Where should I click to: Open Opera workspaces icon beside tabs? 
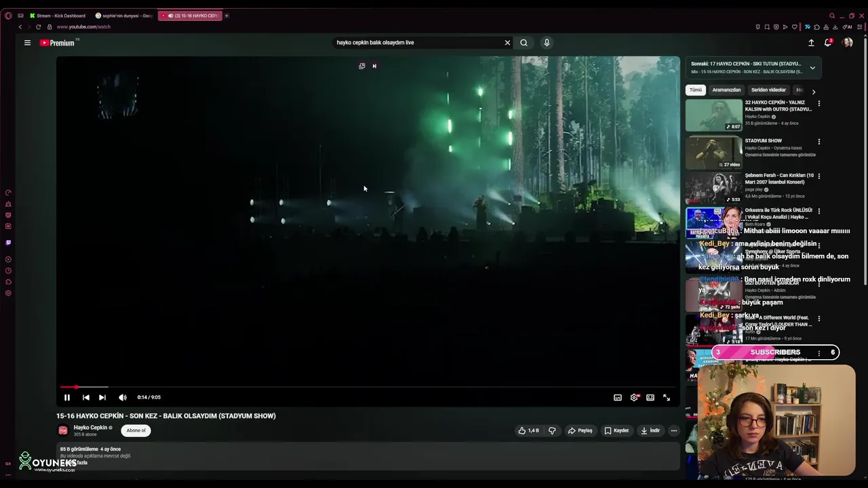click(20, 16)
